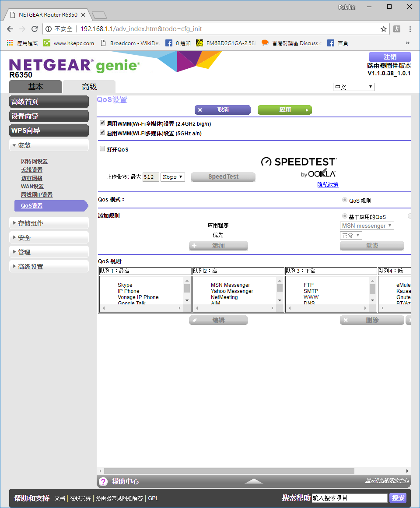Open WAN设置 in the sidebar

32,186
